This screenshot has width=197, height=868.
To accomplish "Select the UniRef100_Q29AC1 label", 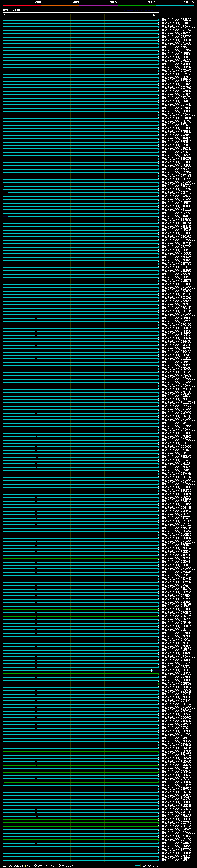I will tap(177, 145).
